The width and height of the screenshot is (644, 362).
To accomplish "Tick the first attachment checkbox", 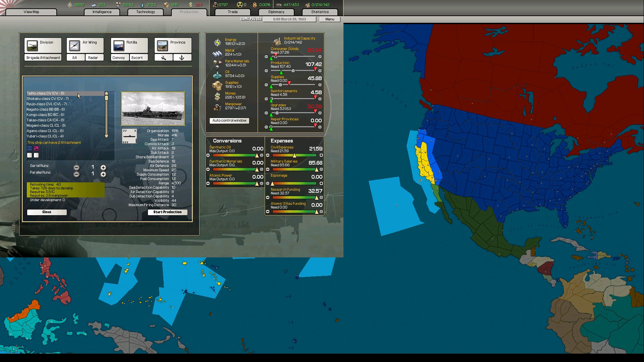I will [30, 155].
